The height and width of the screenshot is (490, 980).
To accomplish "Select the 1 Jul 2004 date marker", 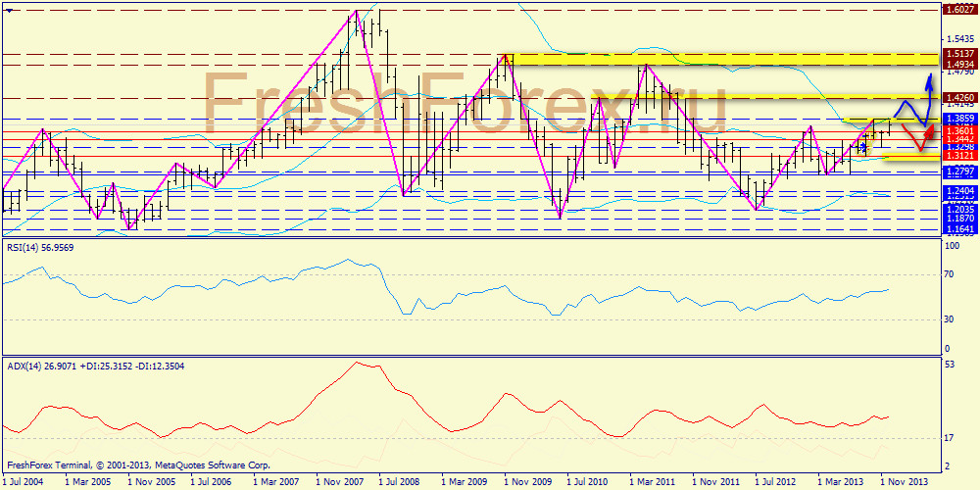I will pos(23,482).
